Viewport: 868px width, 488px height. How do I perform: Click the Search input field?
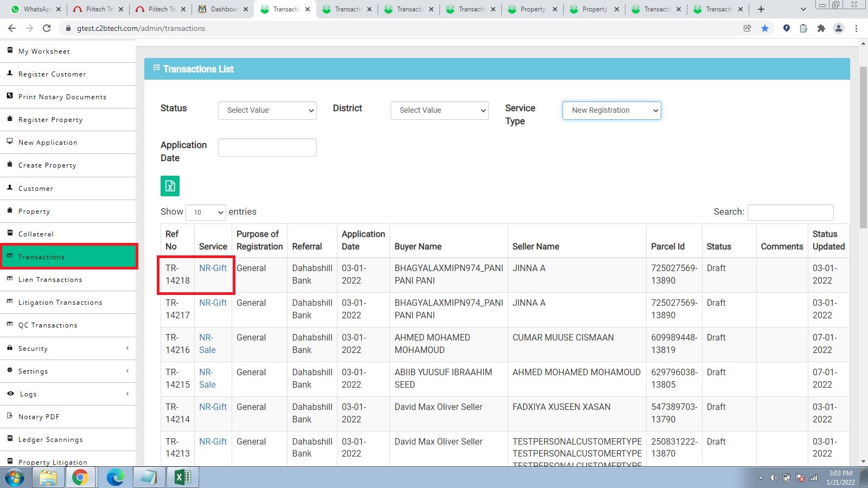tap(790, 213)
